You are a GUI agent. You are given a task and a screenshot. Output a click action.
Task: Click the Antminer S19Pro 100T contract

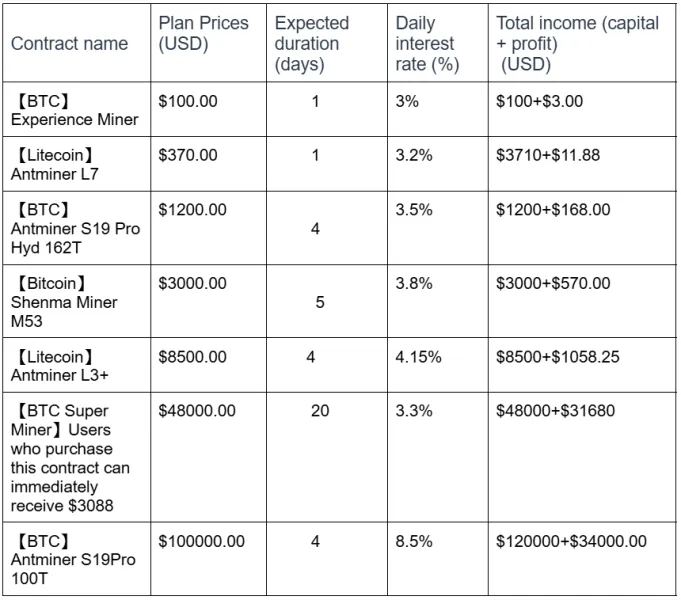click(x=73, y=560)
